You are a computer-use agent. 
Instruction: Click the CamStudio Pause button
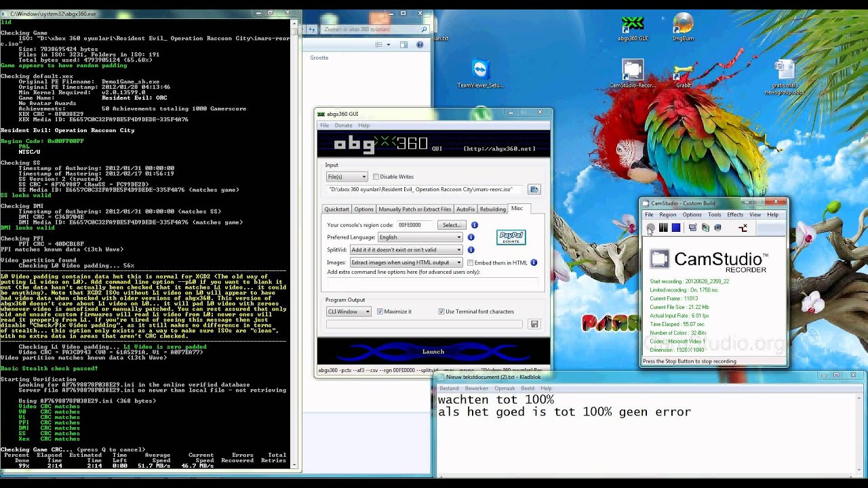click(x=663, y=228)
